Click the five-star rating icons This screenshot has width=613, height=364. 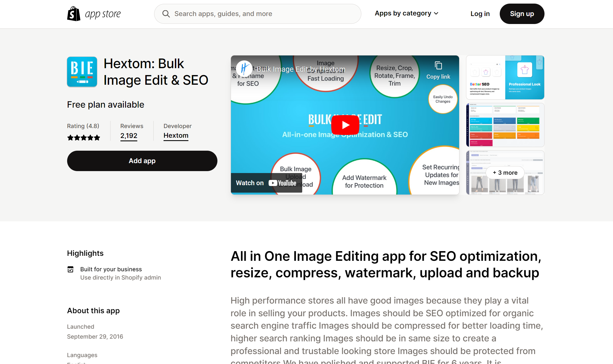83,138
